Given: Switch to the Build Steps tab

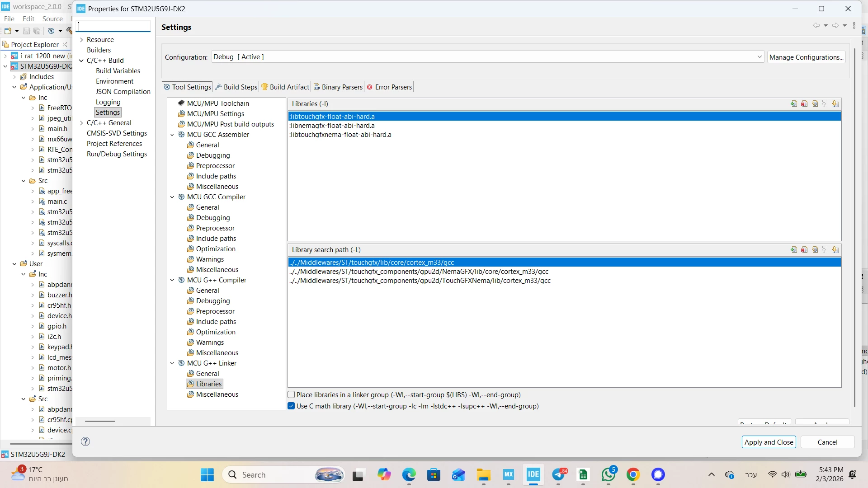Looking at the screenshot, I should tap(236, 87).
